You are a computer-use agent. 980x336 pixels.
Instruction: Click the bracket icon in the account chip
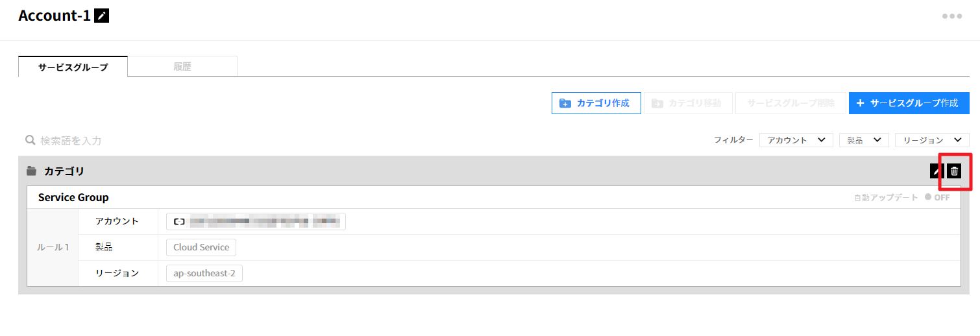179,222
